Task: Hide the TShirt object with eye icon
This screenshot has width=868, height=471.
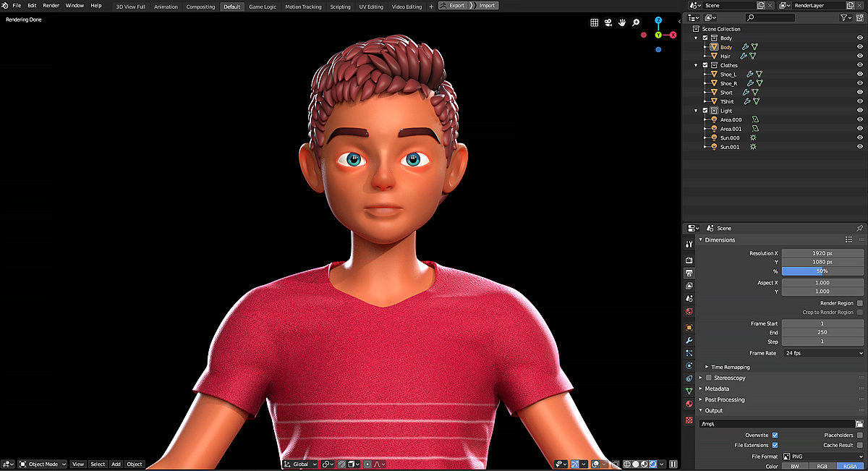Action: click(x=859, y=101)
